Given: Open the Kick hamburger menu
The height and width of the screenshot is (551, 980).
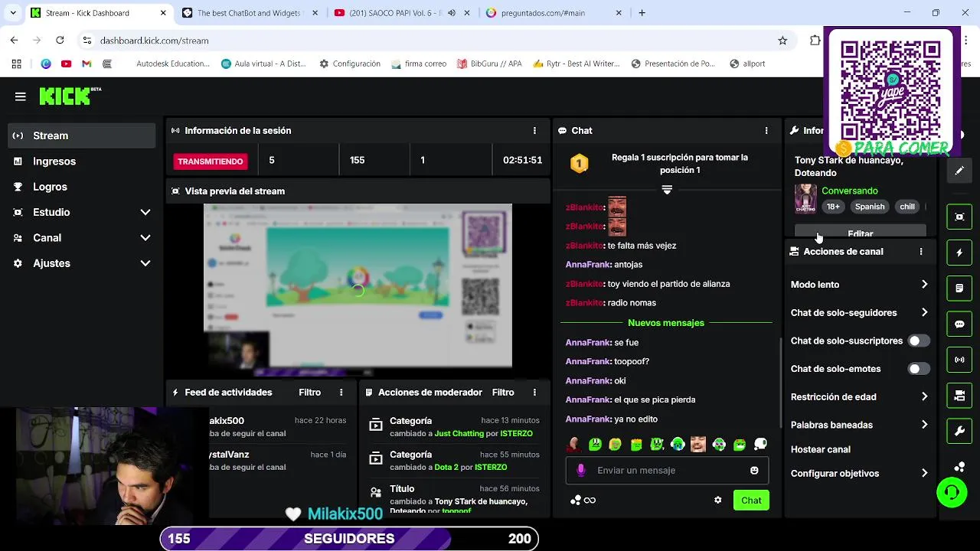Looking at the screenshot, I should coord(21,96).
